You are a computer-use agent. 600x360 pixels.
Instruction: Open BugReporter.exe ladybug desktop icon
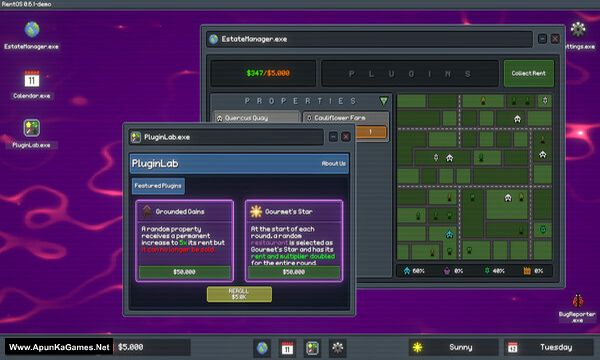577,308
